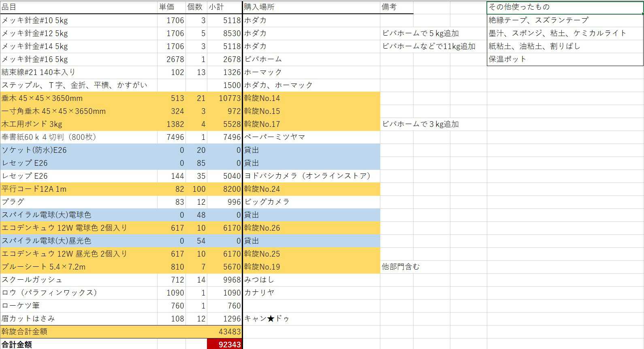Click the "購入場所" column header cell

click(x=311, y=7)
